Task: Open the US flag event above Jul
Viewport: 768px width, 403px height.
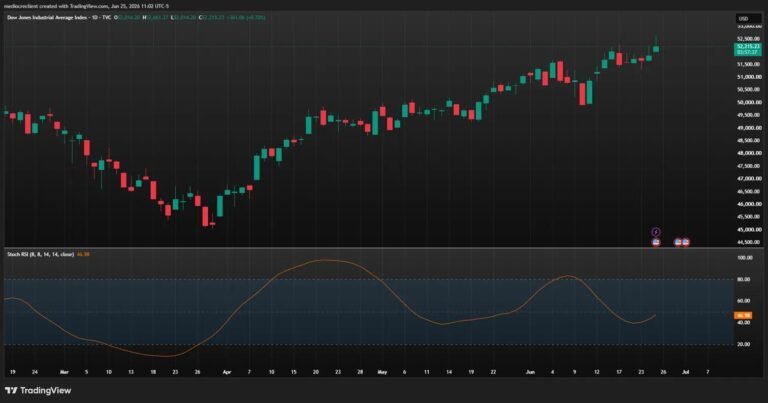Action: [686, 242]
